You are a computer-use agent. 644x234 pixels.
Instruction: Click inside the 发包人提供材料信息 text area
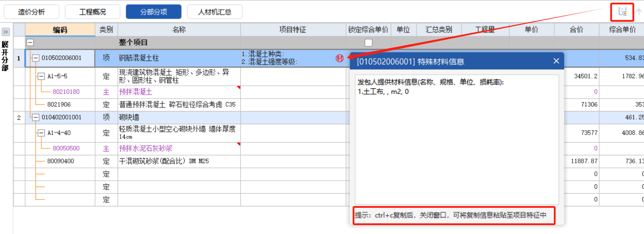click(x=457, y=140)
